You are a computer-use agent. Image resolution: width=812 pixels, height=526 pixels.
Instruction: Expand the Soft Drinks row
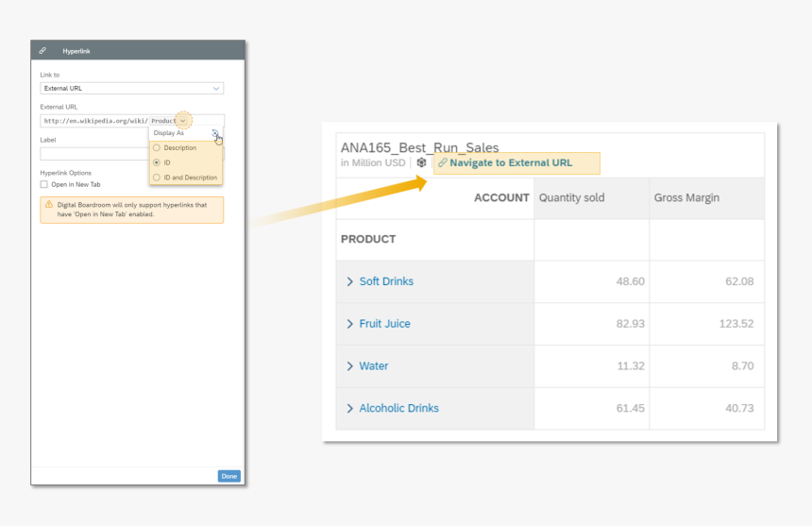(x=349, y=281)
